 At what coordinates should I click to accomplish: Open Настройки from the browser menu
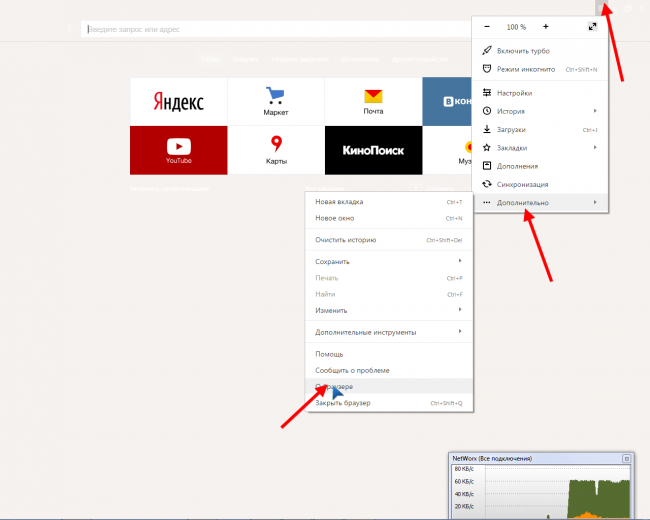pos(514,93)
